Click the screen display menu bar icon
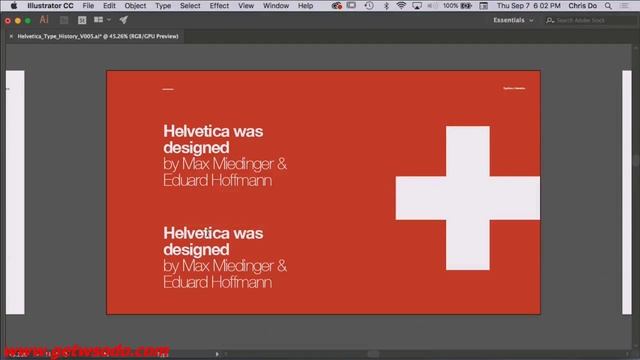The image size is (640, 360). [x=351, y=6]
